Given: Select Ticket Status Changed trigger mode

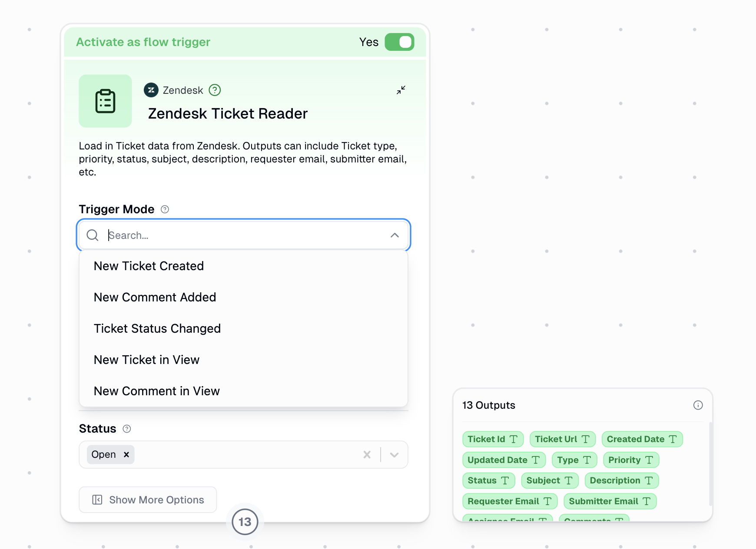Looking at the screenshot, I should tap(157, 328).
